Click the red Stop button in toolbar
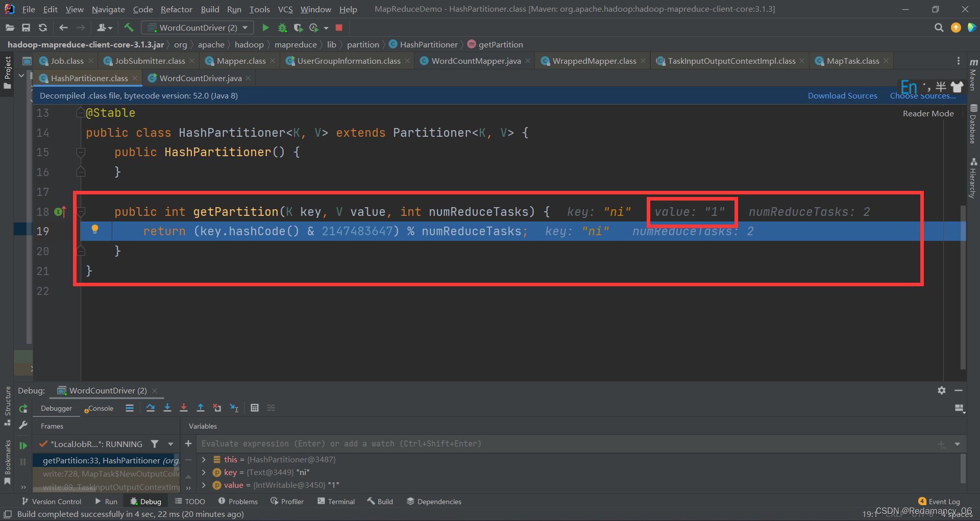Viewport: 980px width, 521px height. pyautogui.click(x=339, y=28)
